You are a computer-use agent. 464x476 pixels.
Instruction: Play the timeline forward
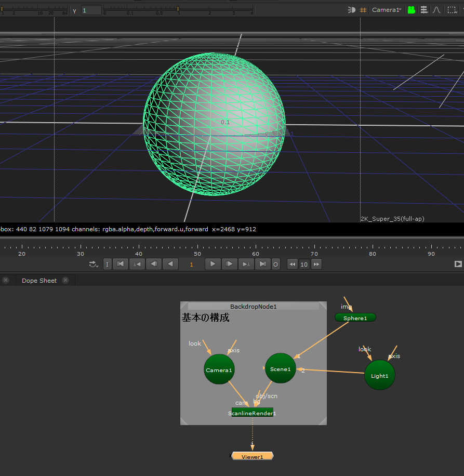click(x=213, y=265)
